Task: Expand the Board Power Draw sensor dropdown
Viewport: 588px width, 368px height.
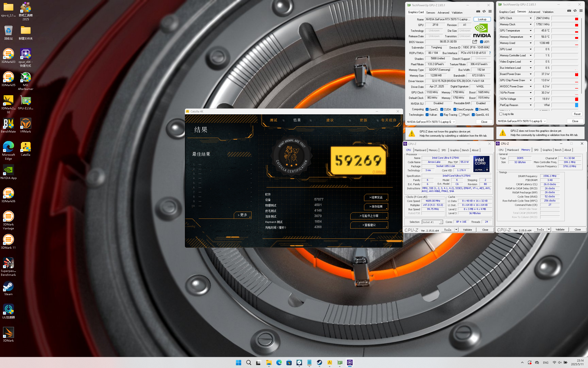Action: (x=530, y=74)
